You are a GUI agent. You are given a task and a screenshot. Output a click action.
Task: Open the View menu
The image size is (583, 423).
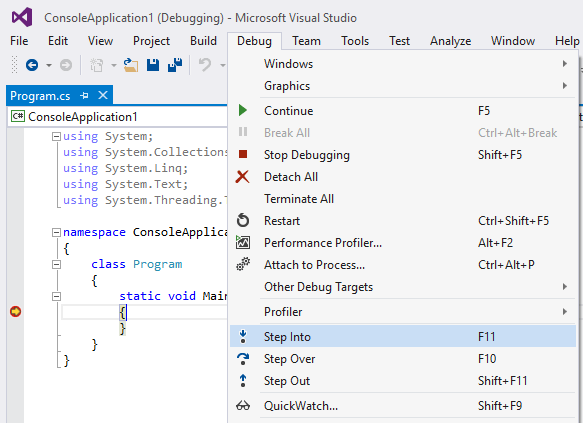100,41
